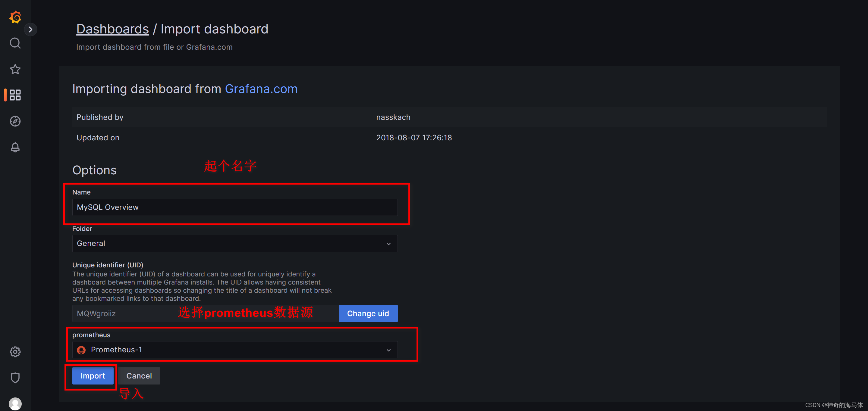The height and width of the screenshot is (411, 868).
Task: Click the Unique identifier (UID) label
Action: pyautogui.click(x=108, y=265)
